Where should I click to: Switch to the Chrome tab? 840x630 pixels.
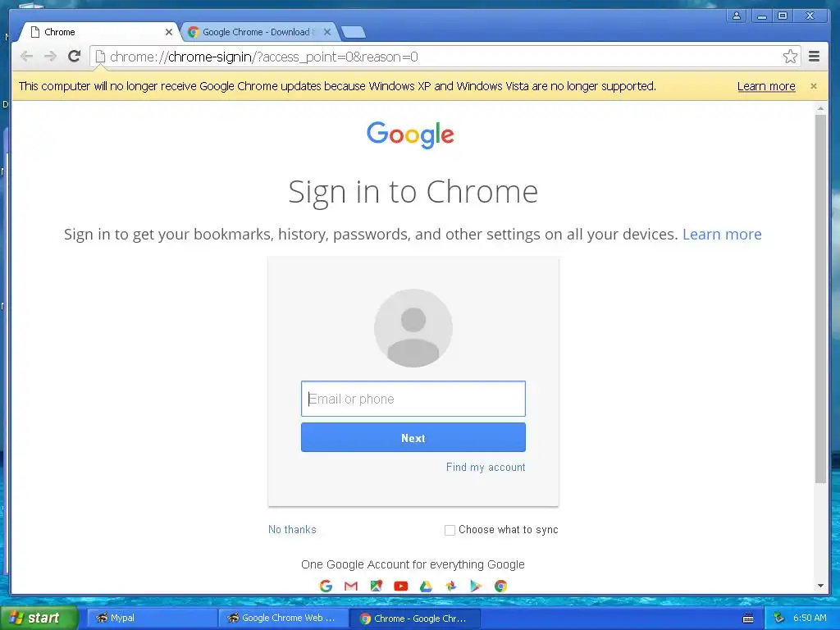[99, 32]
